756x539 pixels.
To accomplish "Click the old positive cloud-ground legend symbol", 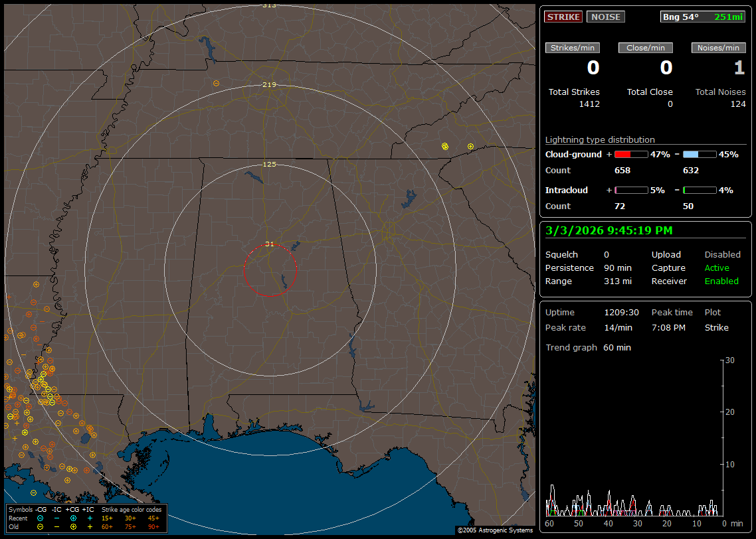I will click(x=73, y=526).
